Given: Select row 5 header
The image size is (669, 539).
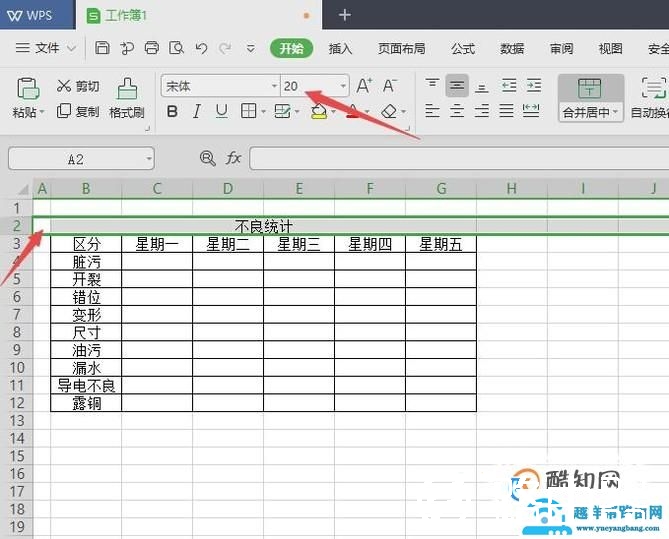Looking at the screenshot, I should [x=17, y=279].
